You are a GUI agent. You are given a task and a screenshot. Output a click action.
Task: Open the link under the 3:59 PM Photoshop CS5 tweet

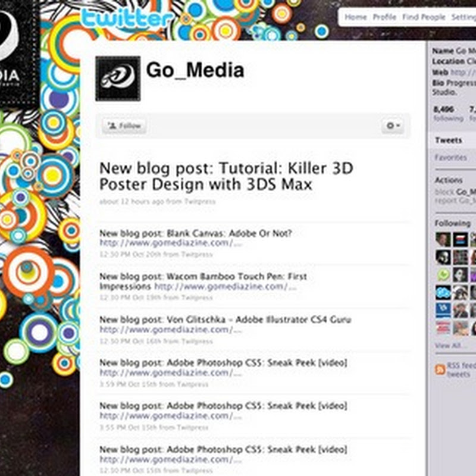tap(171, 373)
